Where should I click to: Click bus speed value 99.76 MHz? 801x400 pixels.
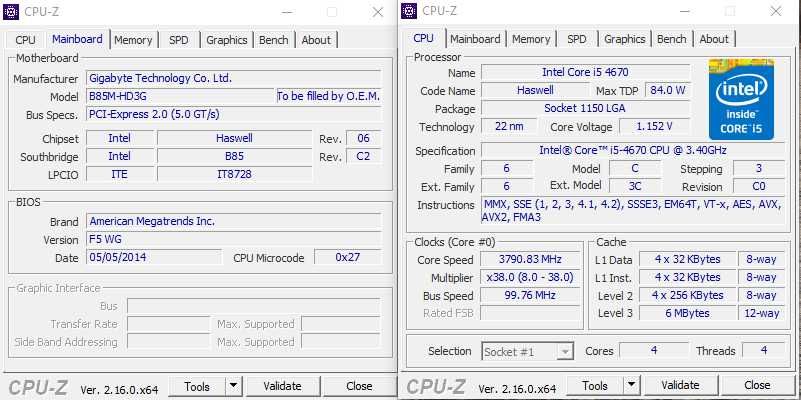[x=530, y=295]
